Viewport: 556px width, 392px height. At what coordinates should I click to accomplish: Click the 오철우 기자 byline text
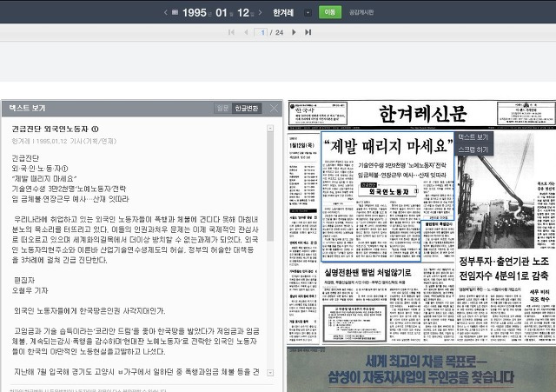[x=30, y=290]
